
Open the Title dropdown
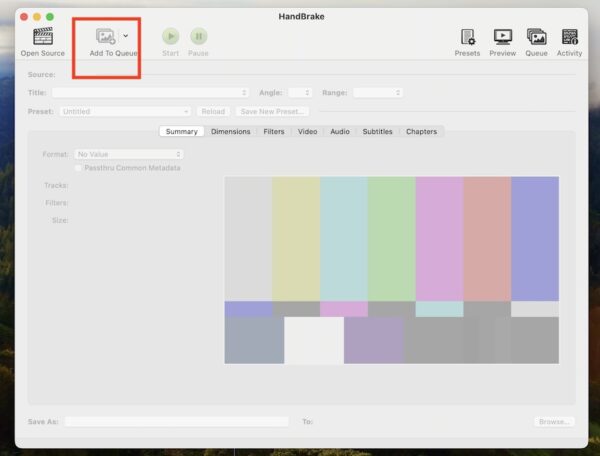(x=150, y=92)
